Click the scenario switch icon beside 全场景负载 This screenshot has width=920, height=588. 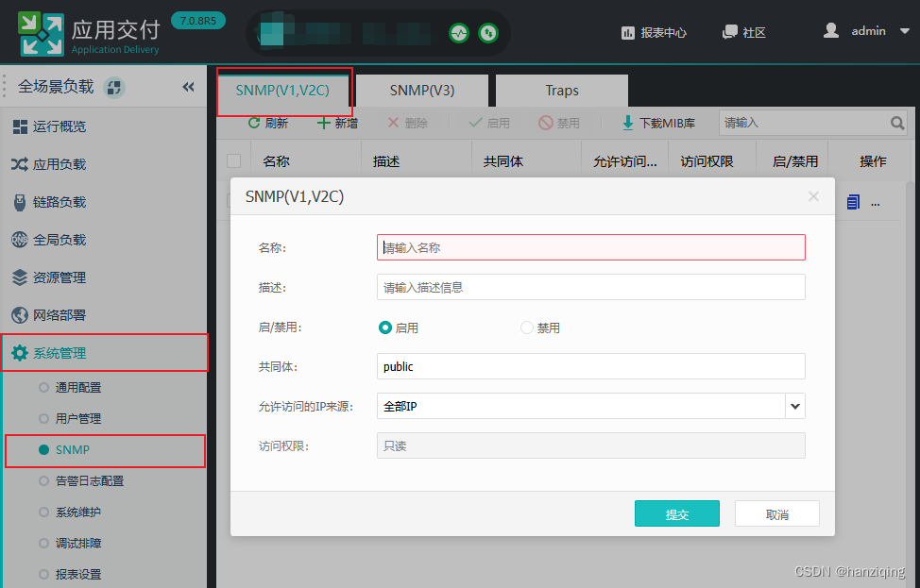coord(114,88)
